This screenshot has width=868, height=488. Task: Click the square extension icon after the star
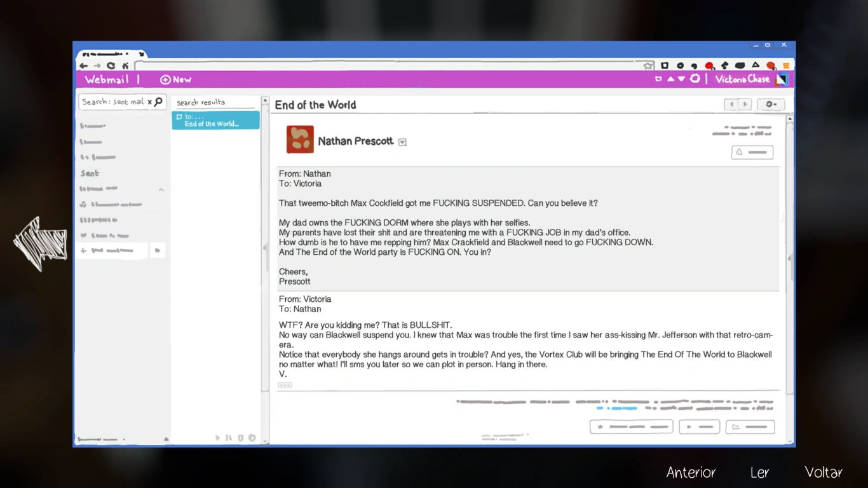[x=665, y=65]
